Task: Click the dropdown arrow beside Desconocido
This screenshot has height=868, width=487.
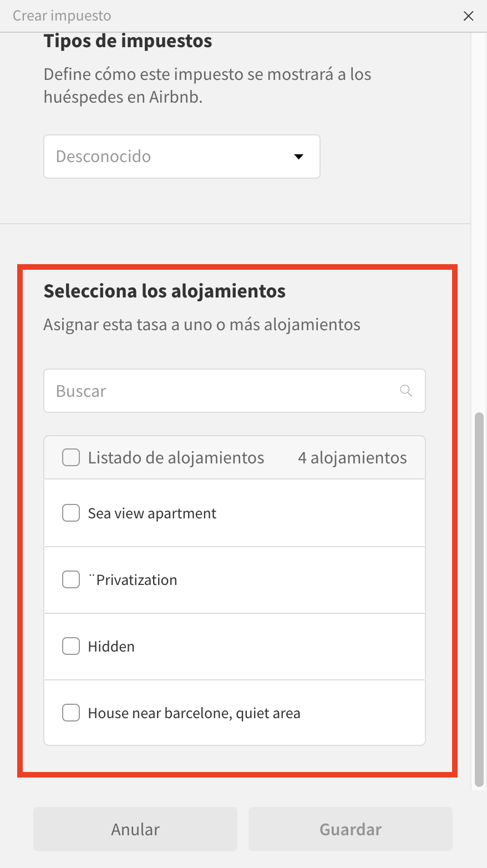Action: (298, 157)
